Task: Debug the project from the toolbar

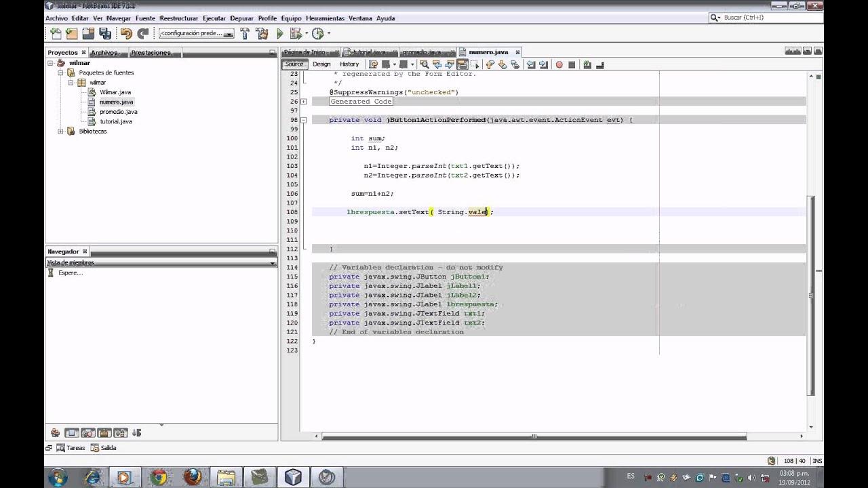Action: pyautogui.click(x=295, y=33)
